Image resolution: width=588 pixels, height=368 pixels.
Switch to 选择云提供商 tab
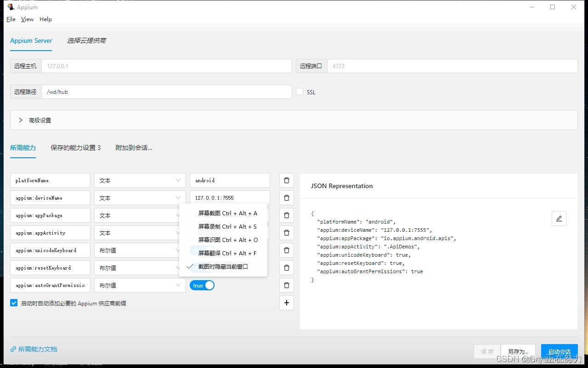pos(86,40)
